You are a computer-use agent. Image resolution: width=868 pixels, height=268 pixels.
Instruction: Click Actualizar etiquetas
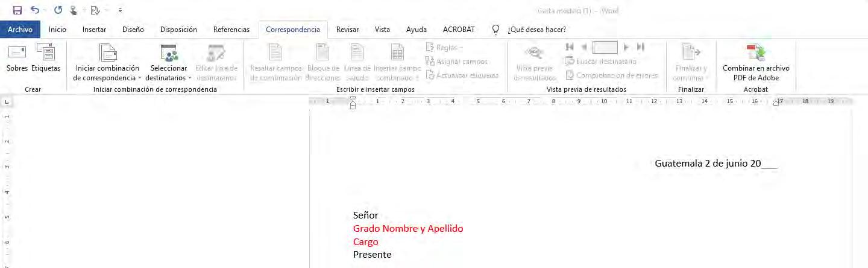pyautogui.click(x=462, y=75)
